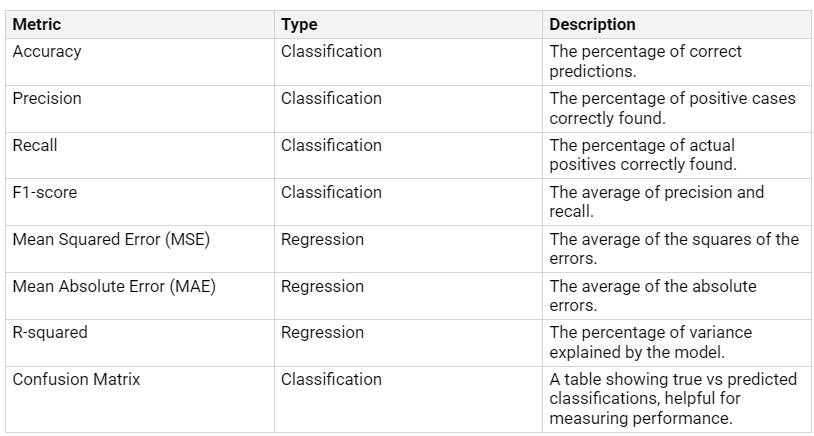Click the description 'average of the absolute errors'

[653, 296]
